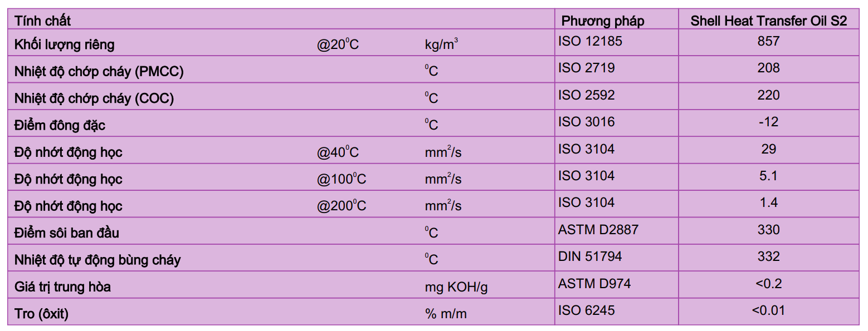The height and width of the screenshot is (331, 868).
Task: Click the @200°C temperature condition text
Action: [x=342, y=206]
